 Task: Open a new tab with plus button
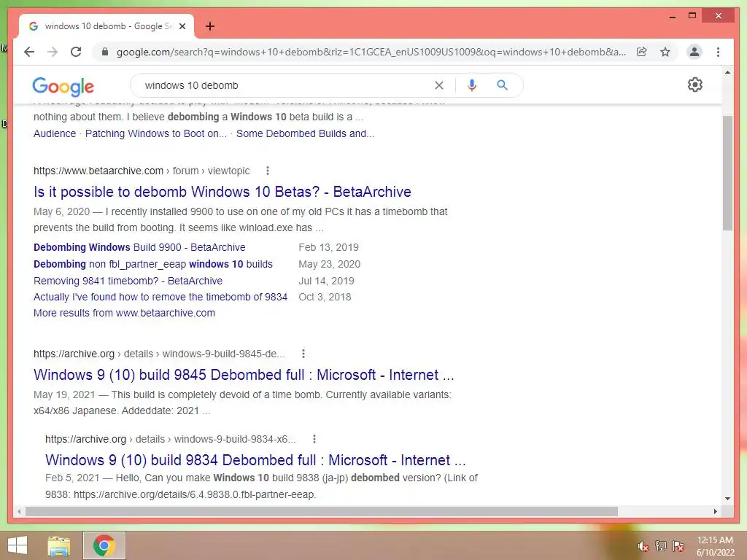[x=210, y=26]
